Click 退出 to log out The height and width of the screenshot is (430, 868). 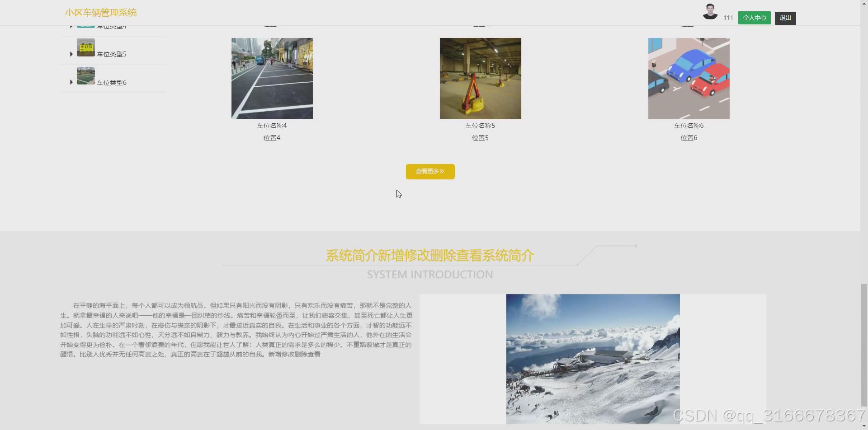(x=785, y=18)
